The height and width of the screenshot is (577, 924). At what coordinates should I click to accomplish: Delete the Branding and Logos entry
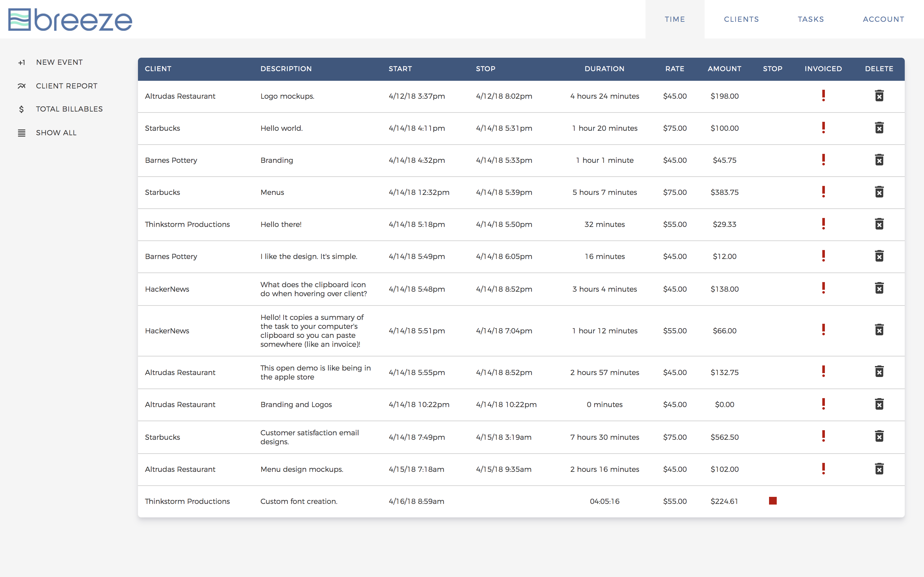click(879, 404)
